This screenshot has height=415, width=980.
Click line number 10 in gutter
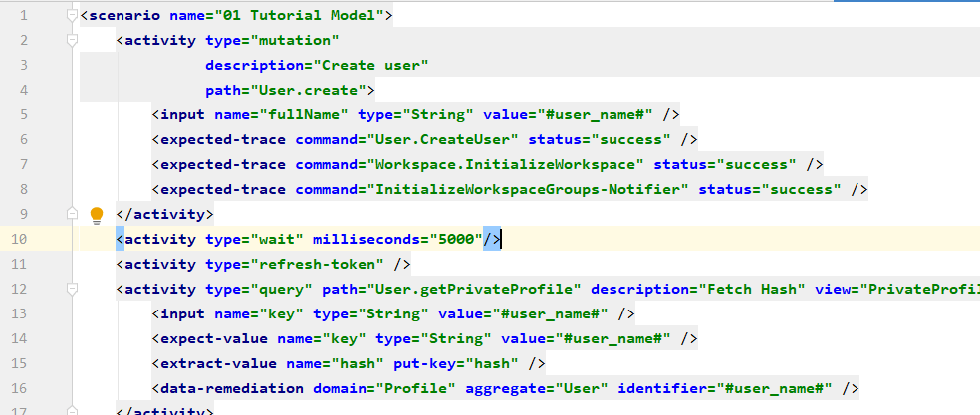click(19, 239)
